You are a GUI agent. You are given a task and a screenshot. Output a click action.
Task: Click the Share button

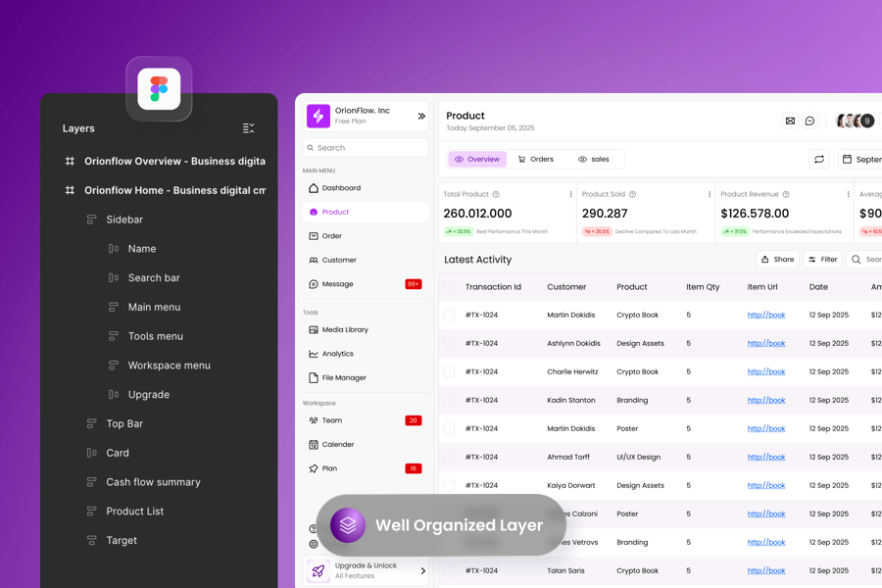[x=778, y=260]
